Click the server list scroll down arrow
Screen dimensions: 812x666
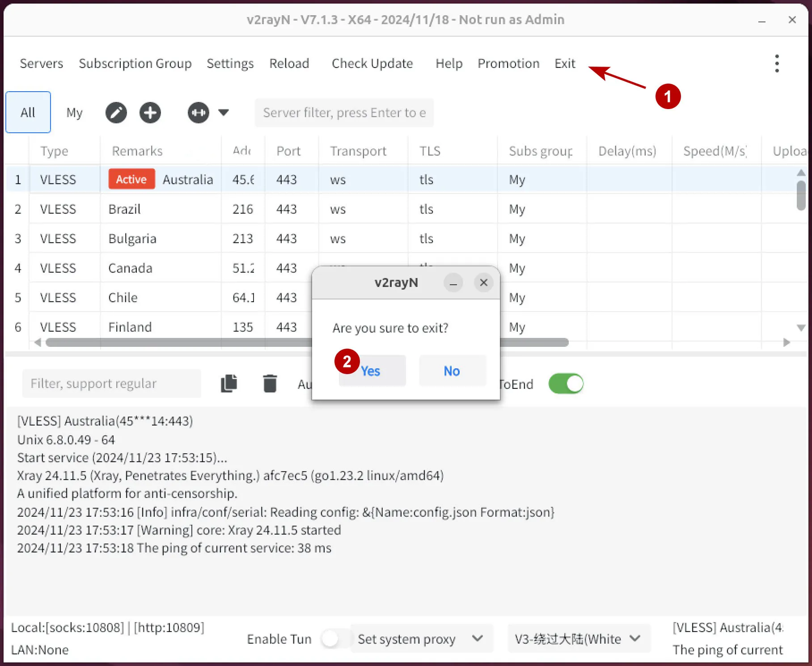click(x=801, y=328)
